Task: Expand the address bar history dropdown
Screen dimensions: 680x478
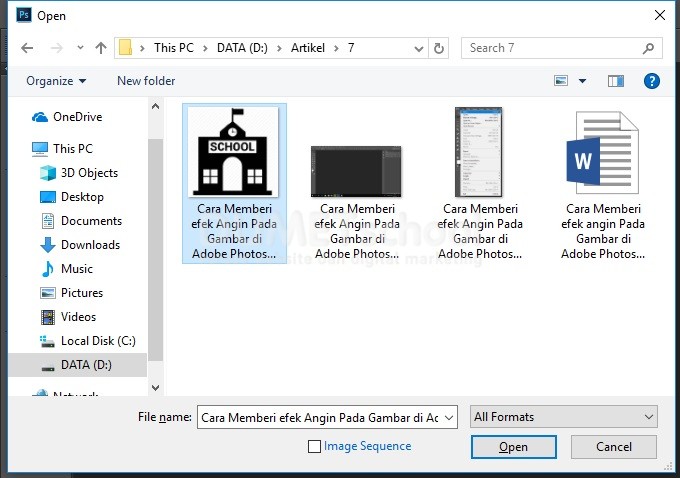Action: [x=418, y=48]
